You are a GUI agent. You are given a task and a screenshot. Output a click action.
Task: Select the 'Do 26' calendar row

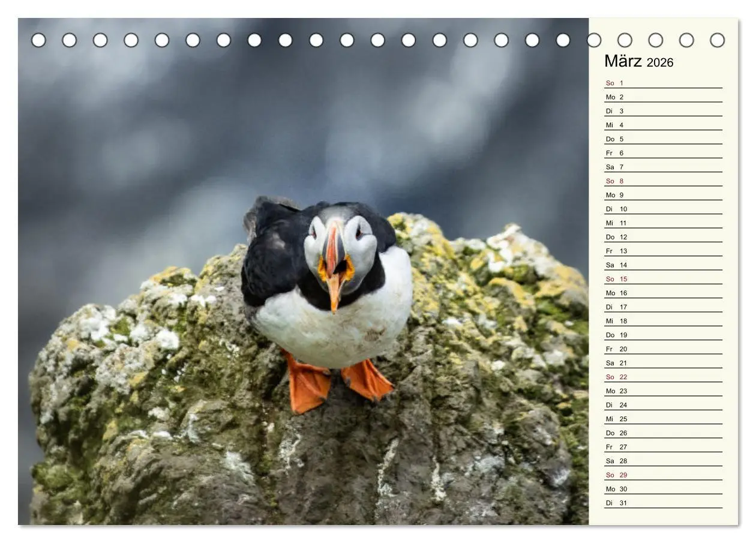(663, 433)
